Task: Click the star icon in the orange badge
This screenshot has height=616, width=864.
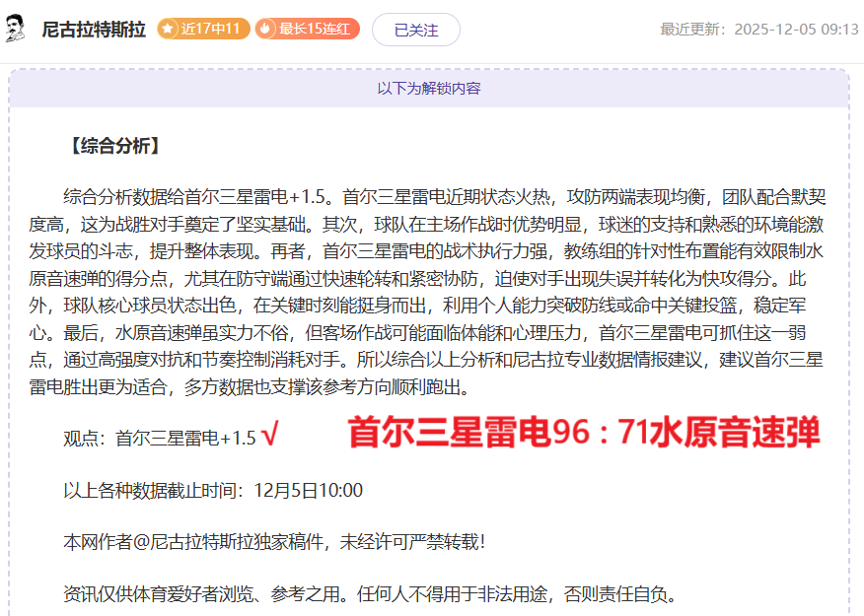Action: pyautogui.click(x=169, y=30)
